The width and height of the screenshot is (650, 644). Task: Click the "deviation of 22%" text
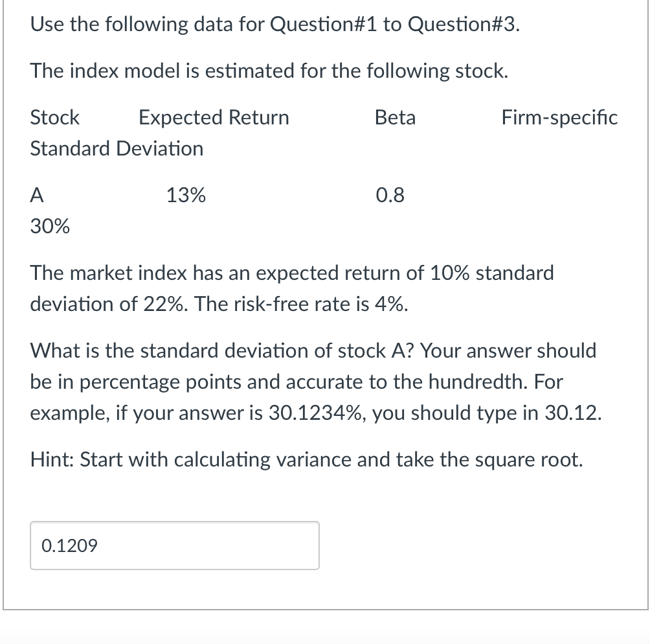(x=107, y=304)
